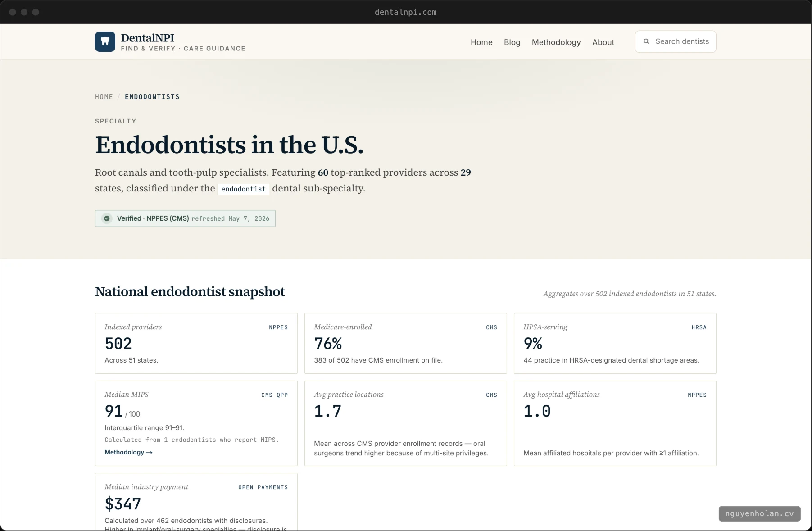Click the DentalNPI site title
The height and width of the screenshot is (531, 812).
click(147, 38)
